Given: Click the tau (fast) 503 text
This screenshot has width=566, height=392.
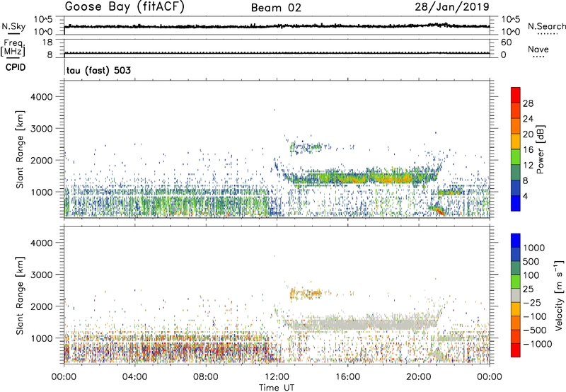Looking at the screenshot, I should pyautogui.click(x=98, y=70).
